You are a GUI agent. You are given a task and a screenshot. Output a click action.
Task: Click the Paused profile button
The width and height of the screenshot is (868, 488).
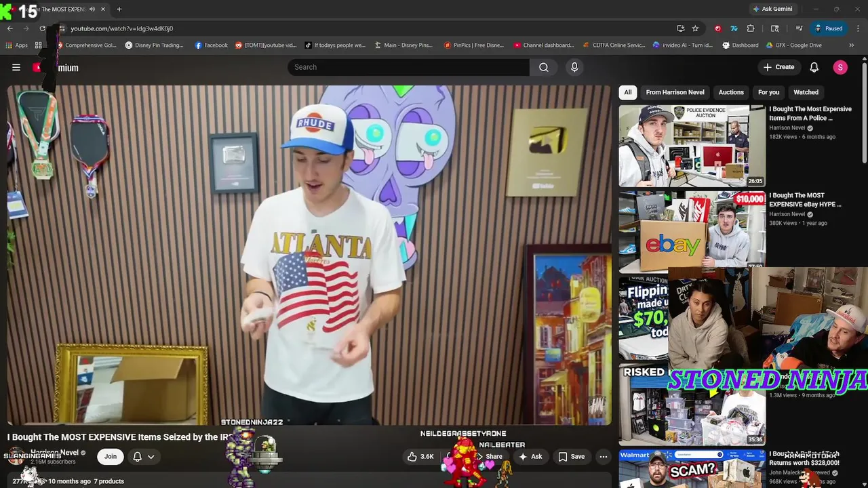(x=829, y=28)
